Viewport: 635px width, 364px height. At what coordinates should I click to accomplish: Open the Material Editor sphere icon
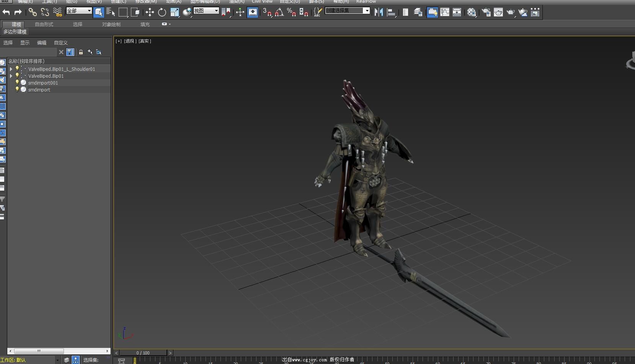[472, 12]
